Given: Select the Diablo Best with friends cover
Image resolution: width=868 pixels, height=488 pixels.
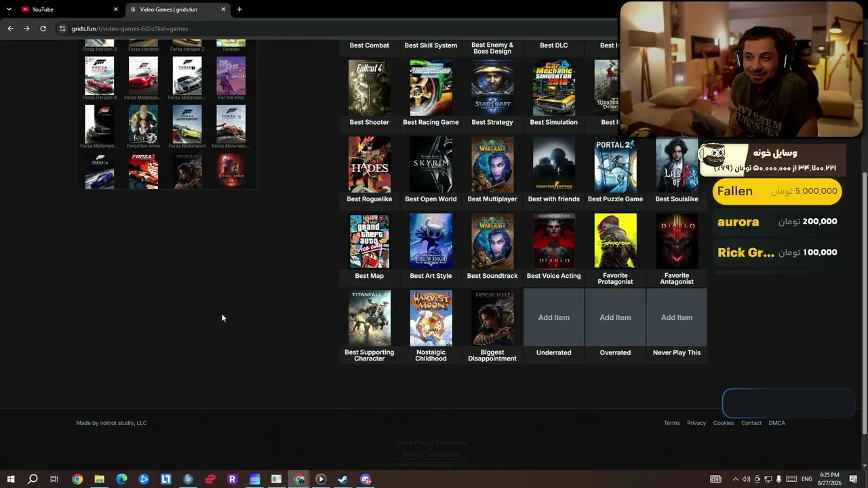Looking at the screenshot, I should tap(554, 241).
